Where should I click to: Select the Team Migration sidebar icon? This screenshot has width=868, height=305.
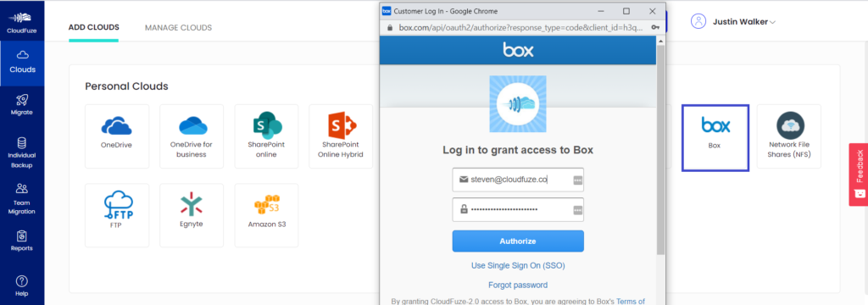tap(22, 199)
